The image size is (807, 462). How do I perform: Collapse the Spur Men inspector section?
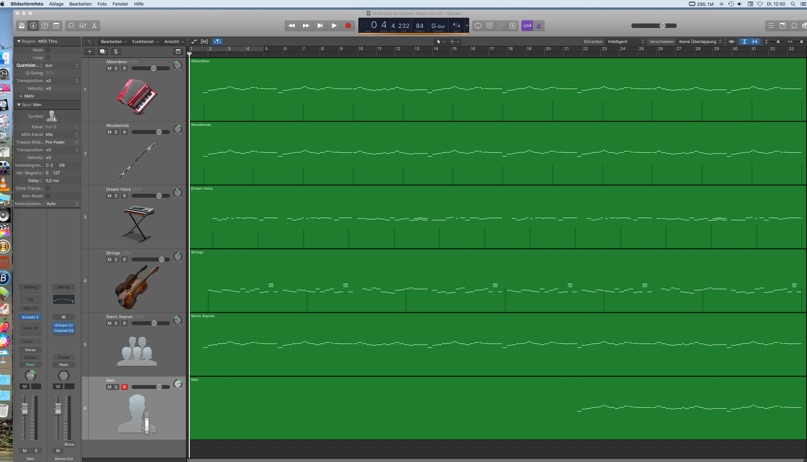(x=19, y=104)
